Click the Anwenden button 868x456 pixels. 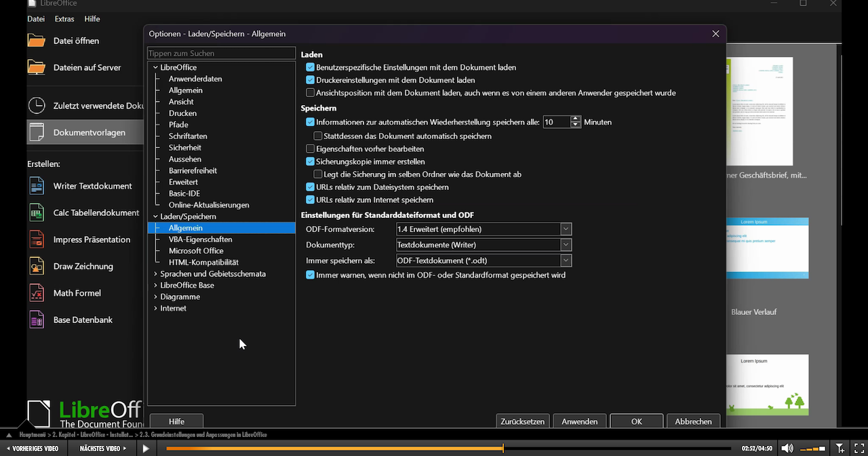580,421
